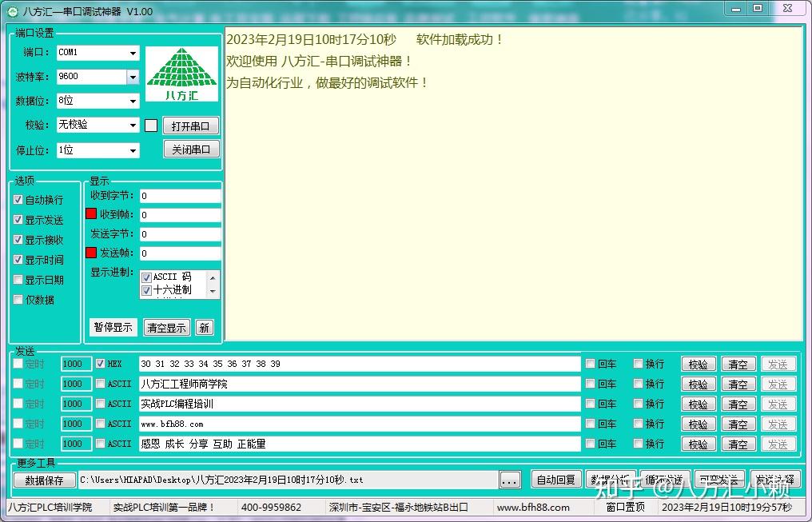
Task: Click the 循环发送 button
Action: (x=665, y=480)
